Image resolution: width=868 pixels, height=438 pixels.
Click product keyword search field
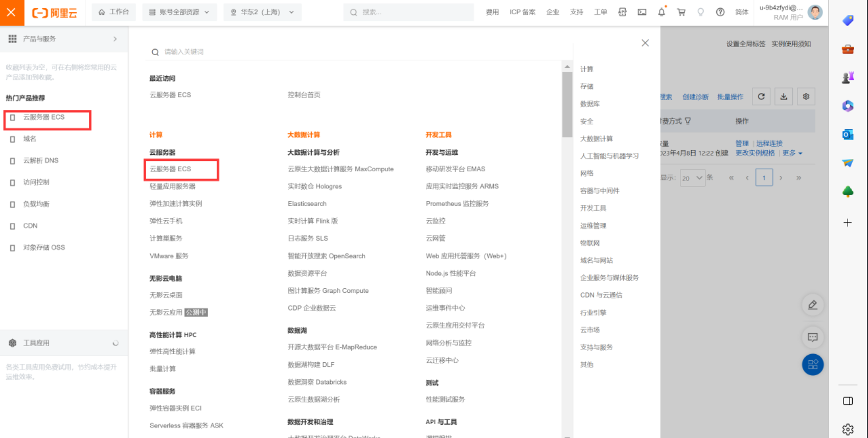tap(358, 52)
